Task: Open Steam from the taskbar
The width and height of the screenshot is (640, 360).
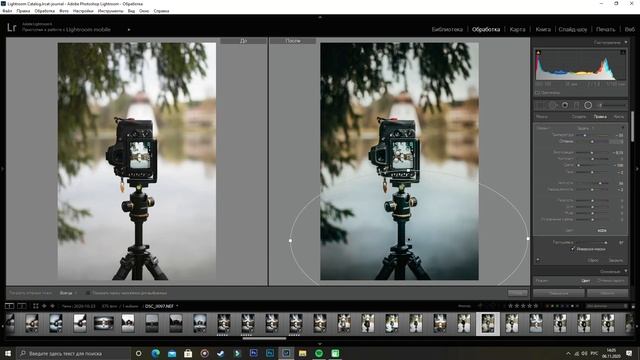Action: coord(221,353)
